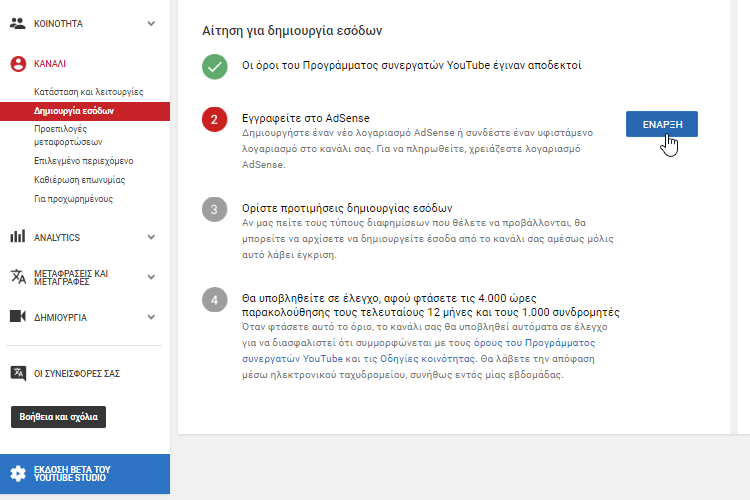The height and width of the screenshot is (500, 750).
Task: Open ΕΚΔΟΣΗ ΒΕΤΑ ΤΟΥ YOUTUBE STUDIO banner
Action: click(x=85, y=474)
